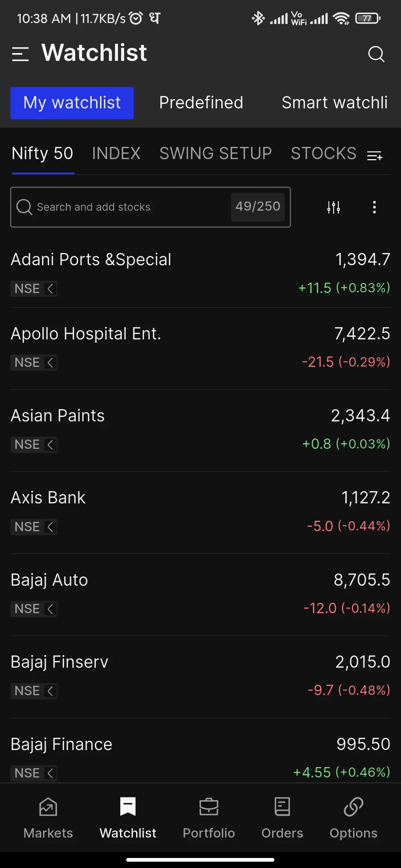Viewport: 401px width, 868px height.
Task: Expand NSE chevron under Bajaj Auto
Action: (x=50, y=609)
